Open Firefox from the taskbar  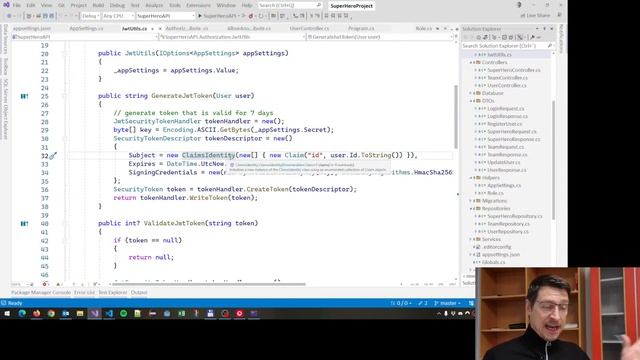[37, 313]
